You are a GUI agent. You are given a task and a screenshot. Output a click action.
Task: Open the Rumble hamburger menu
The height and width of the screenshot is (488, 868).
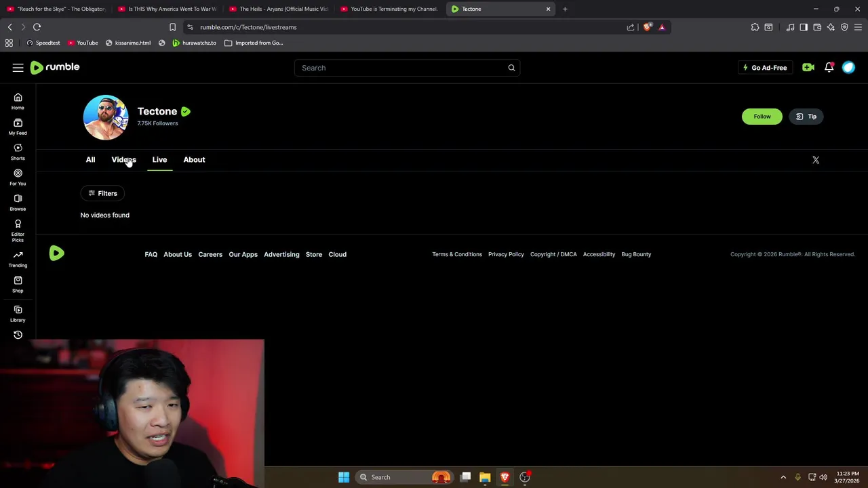click(18, 68)
